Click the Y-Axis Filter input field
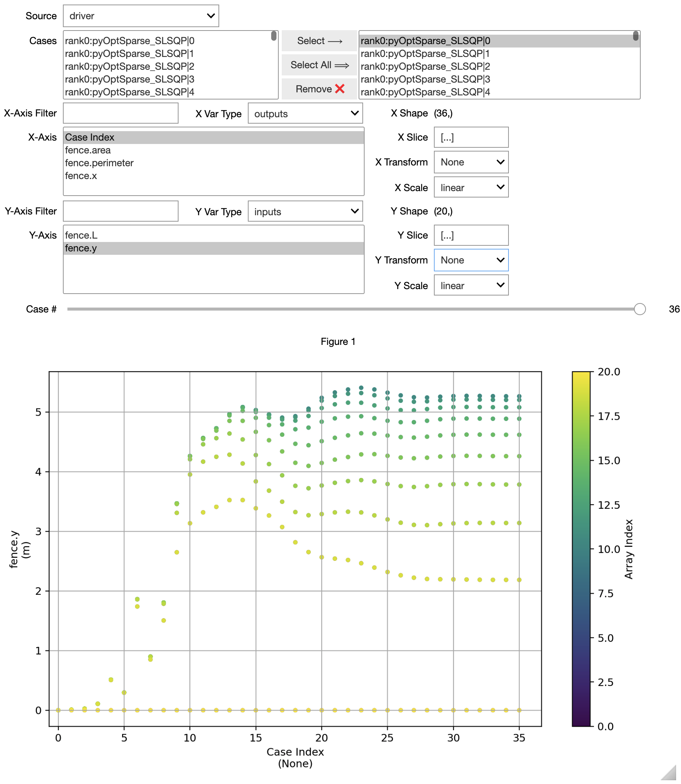 [121, 211]
